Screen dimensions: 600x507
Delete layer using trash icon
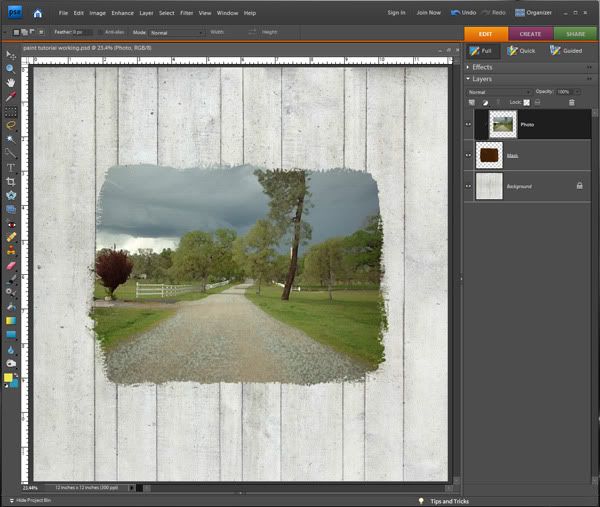(x=571, y=102)
